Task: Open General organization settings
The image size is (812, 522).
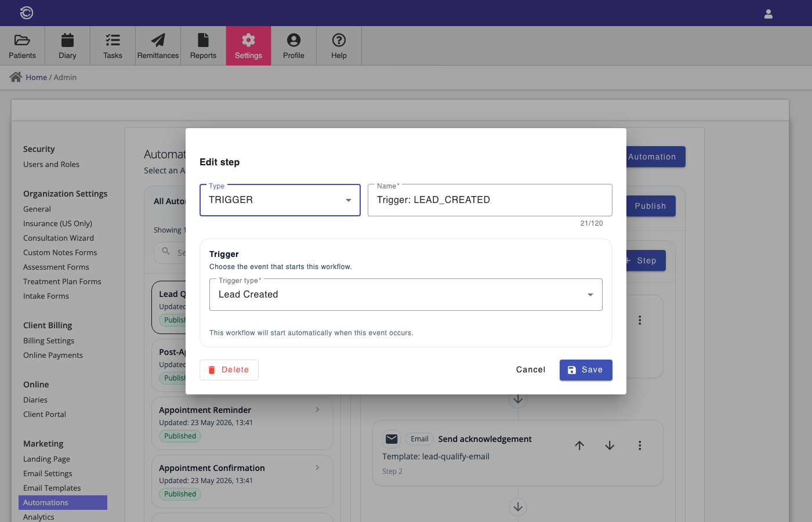Action: 37,209
